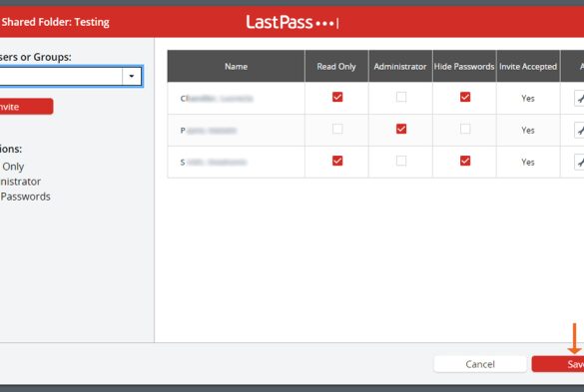Click the red Invite button
The height and width of the screenshot is (392, 584).
[26, 107]
